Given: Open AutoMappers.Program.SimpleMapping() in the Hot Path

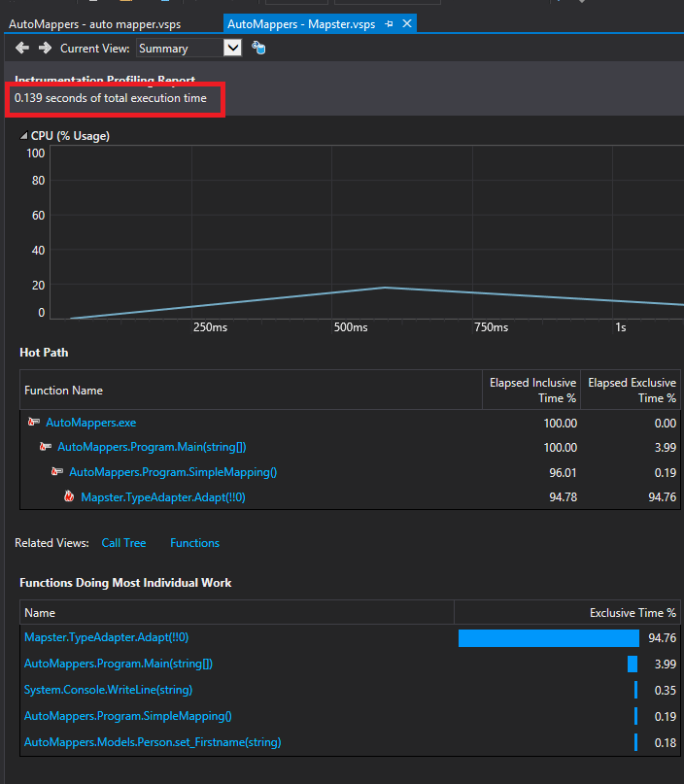Looking at the screenshot, I should (173, 472).
